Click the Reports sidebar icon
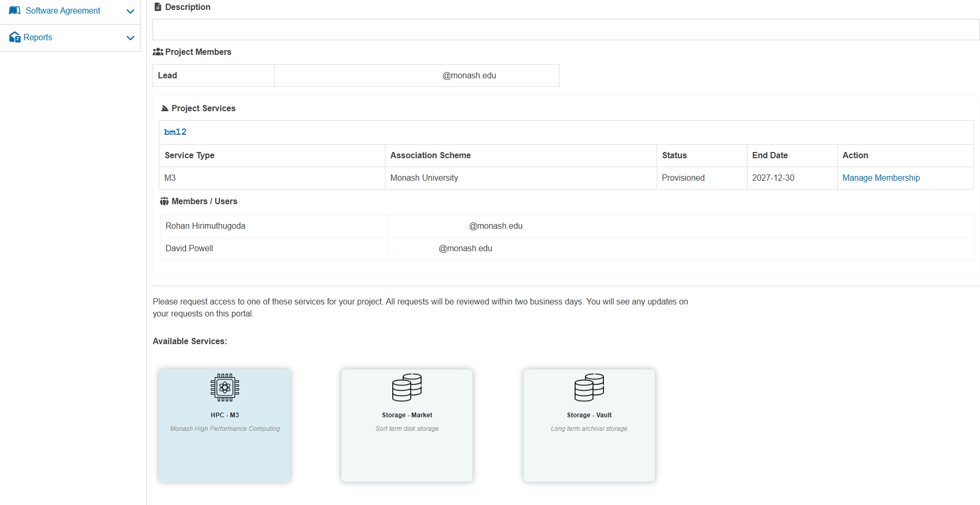This screenshot has width=980, height=505. 15,37
